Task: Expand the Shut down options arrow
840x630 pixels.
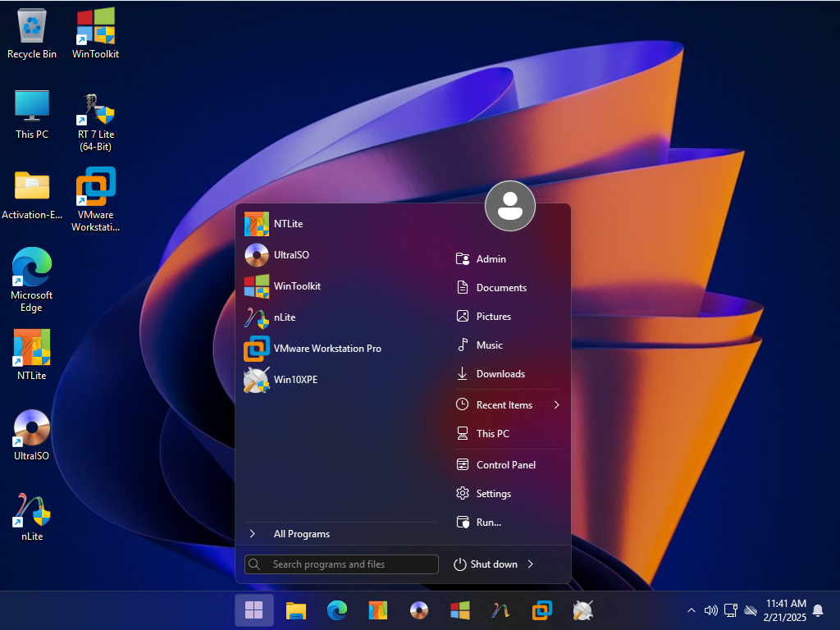Action: pos(531,564)
